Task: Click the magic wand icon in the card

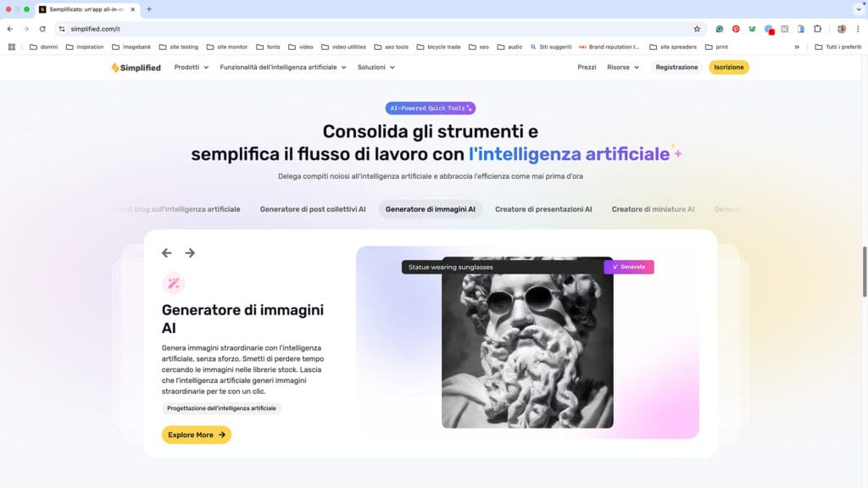Action: pos(173,283)
